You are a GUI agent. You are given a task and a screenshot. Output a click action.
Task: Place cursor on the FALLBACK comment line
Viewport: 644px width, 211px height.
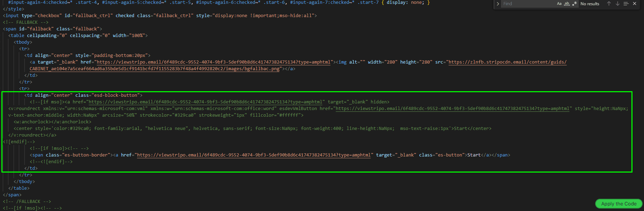click(x=26, y=22)
